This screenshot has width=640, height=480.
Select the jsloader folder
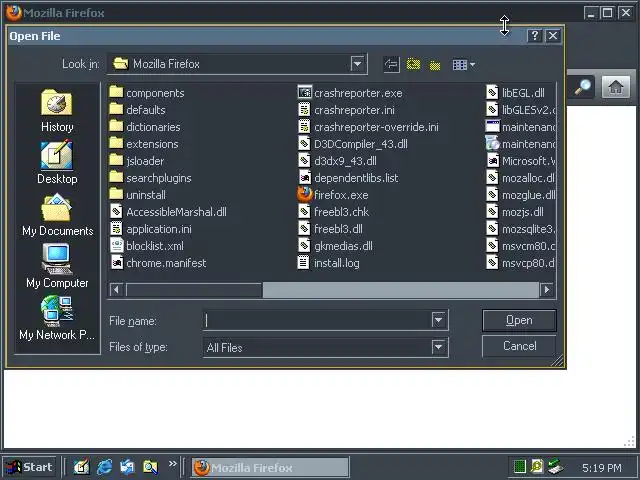(137, 161)
